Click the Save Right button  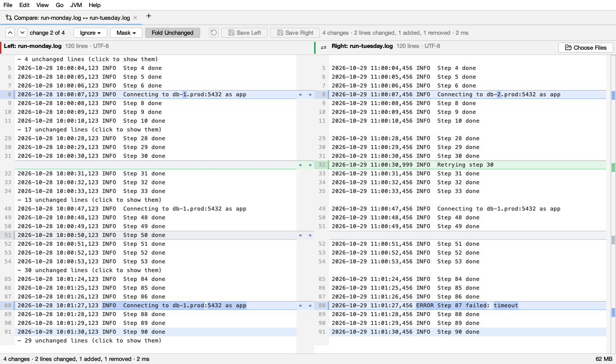(295, 33)
